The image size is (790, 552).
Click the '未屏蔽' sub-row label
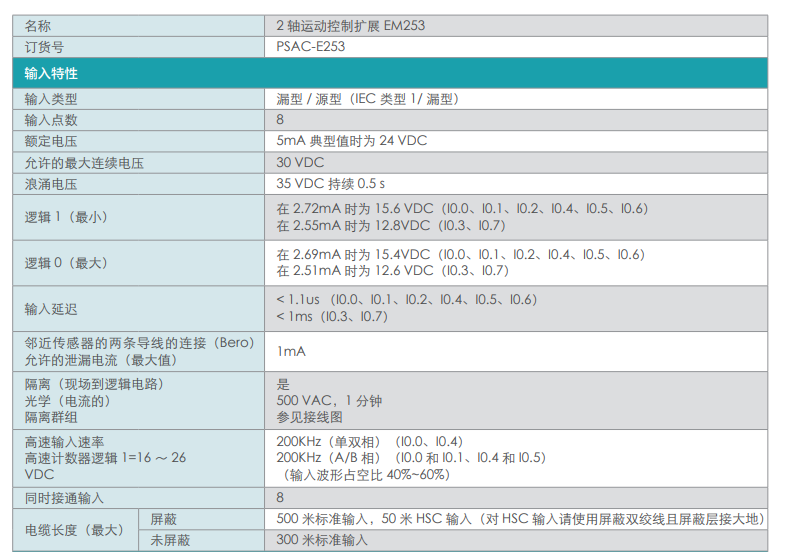point(170,540)
